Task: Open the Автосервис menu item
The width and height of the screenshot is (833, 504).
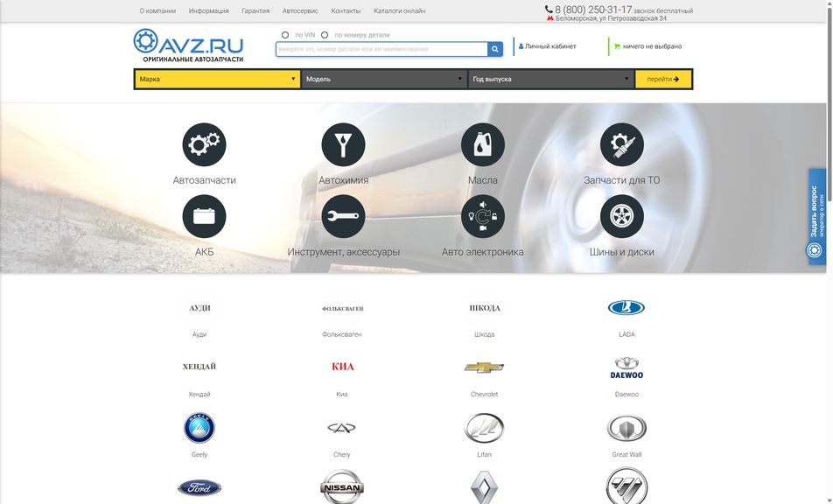Action: (x=300, y=10)
